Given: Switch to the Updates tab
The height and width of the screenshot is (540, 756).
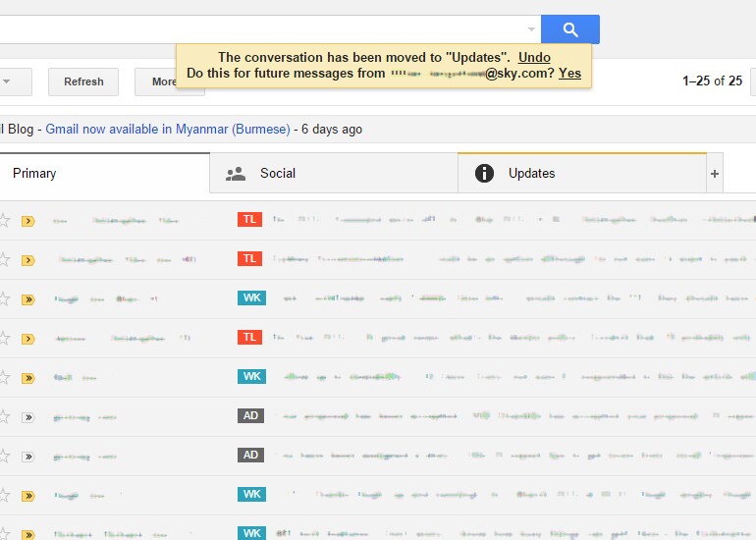Looking at the screenshot, I should (x=582, y=173).
